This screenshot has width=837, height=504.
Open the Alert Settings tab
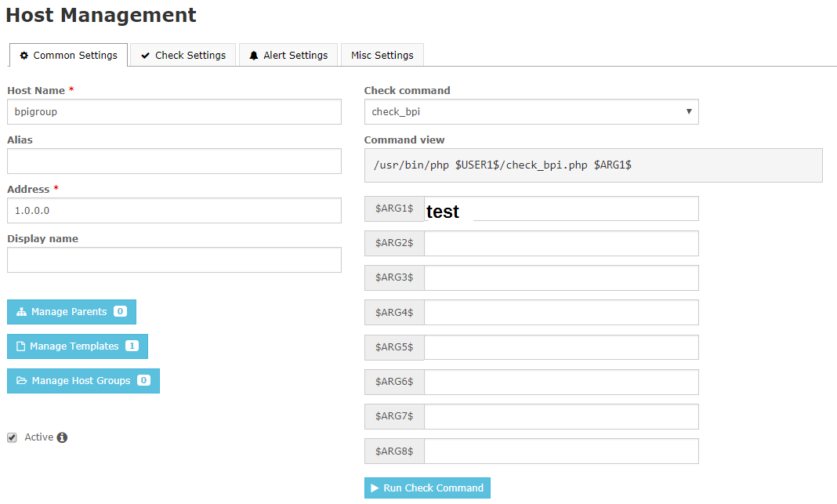tap(288, 56)
